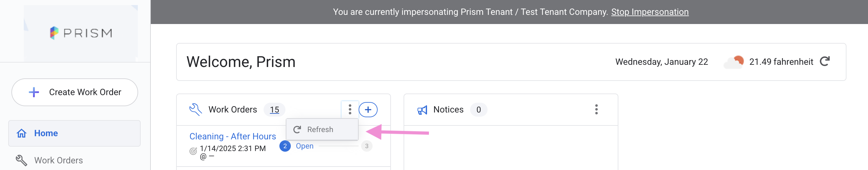Add a work order with circled plus
Viewport: 868px width, 170px height.
(x=367, y=110)
